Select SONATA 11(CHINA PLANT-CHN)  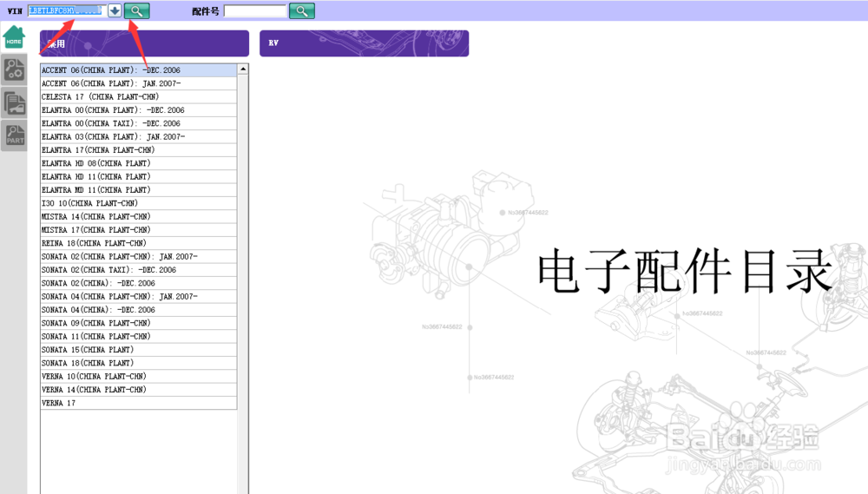[x=138, y=336]
